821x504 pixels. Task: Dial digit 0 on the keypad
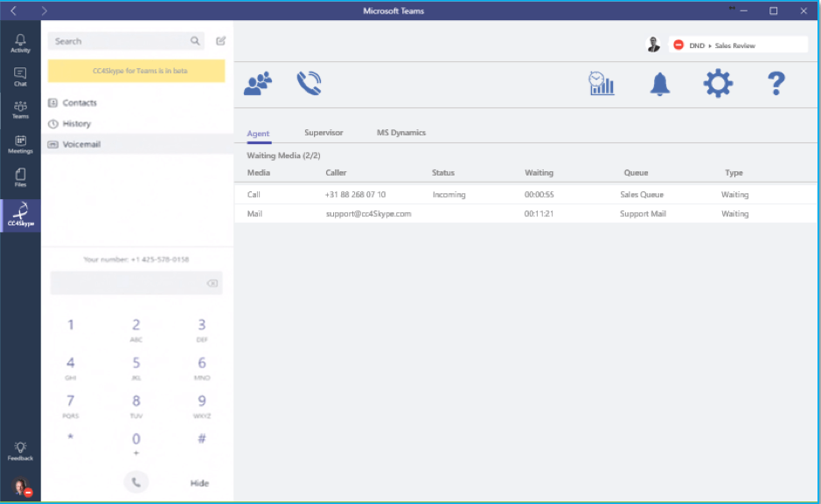(136, 444)
